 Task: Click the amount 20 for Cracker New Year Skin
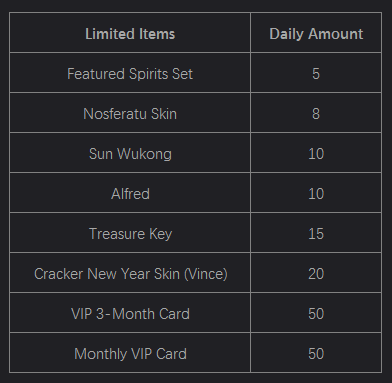pos(316,274)
